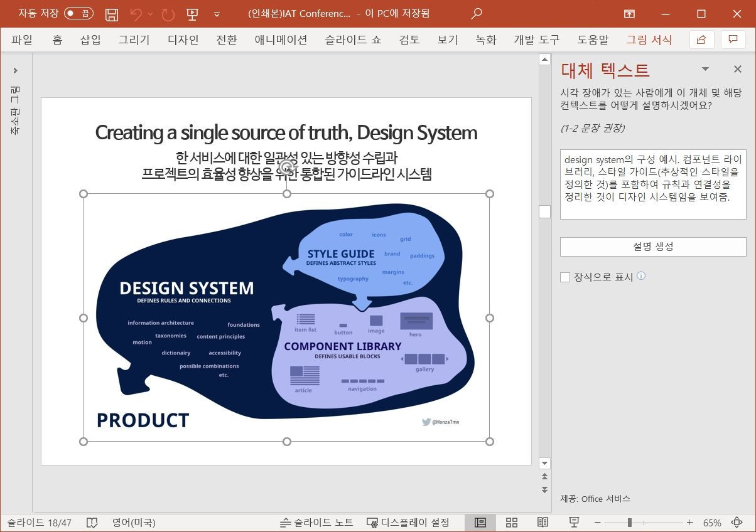This screenshot has height=532, width=756.
Task: Open the 보기 tab
Action: pyautogui.click(x=448, y=40)
